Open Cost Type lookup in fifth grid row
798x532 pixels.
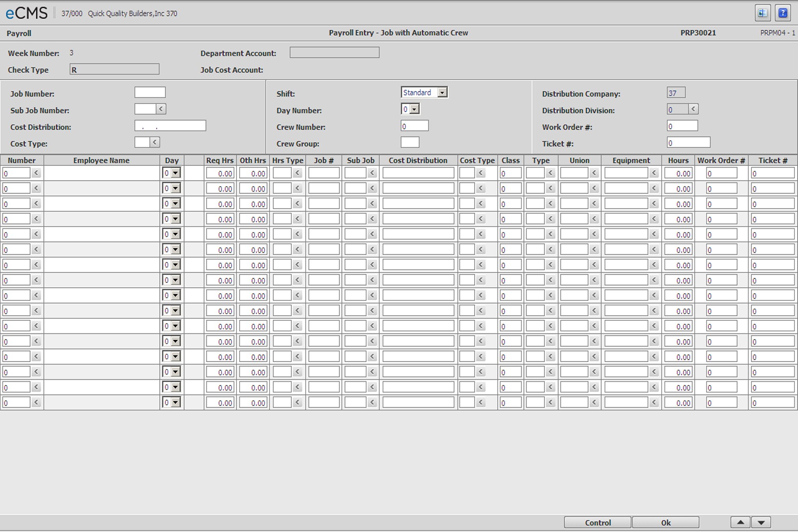tap(480, 234)
